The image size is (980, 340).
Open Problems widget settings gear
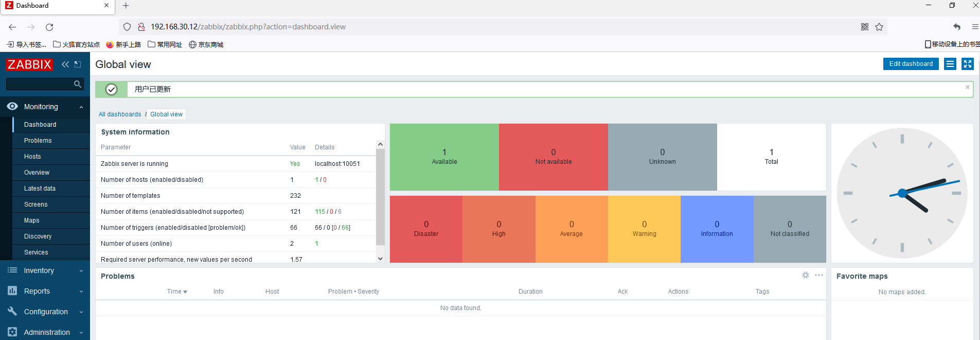tap(806, 275)
